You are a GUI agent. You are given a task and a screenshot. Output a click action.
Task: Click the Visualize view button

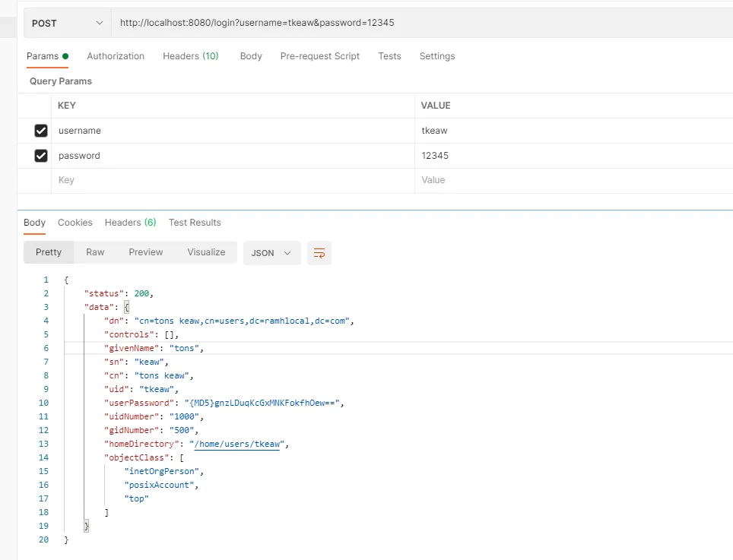(x=206, y=252)
